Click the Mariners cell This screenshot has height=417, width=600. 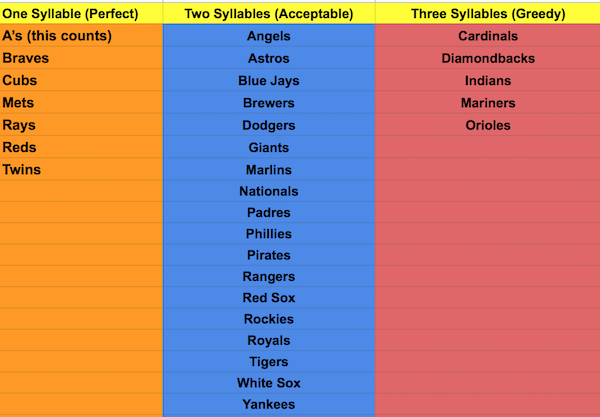pyautogui.click(x=488, y=102)
